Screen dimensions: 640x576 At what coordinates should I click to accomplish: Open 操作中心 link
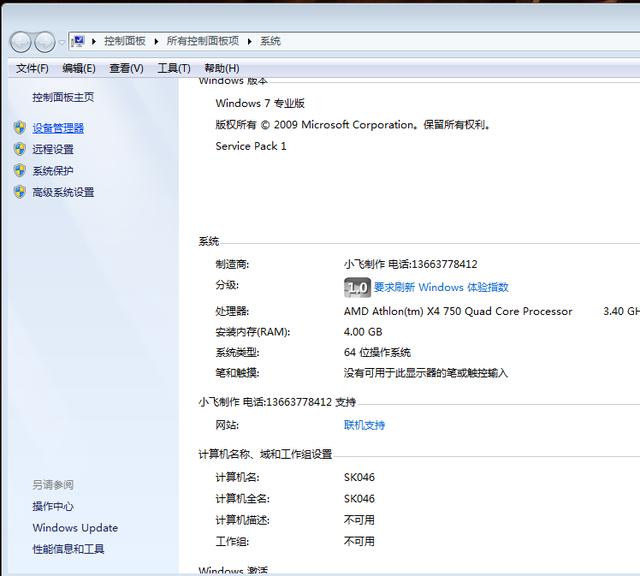(53, 506)
